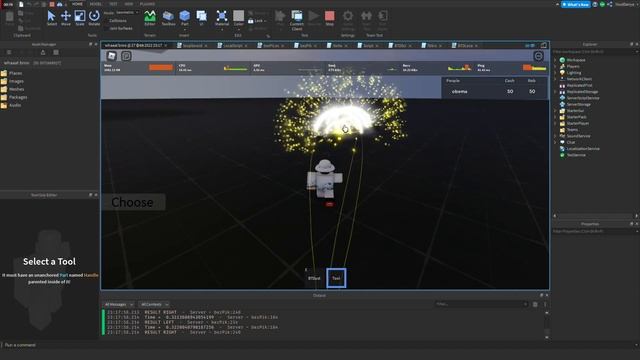Open the HOME ribbon tab
This screenshot has width=640, height=360.
click(77, 4)
